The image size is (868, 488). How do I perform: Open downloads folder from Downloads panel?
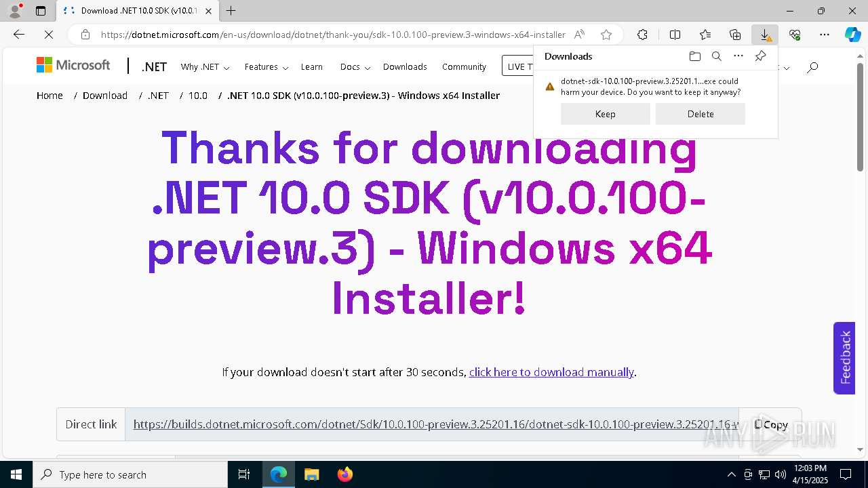click(x=694, y=56)
